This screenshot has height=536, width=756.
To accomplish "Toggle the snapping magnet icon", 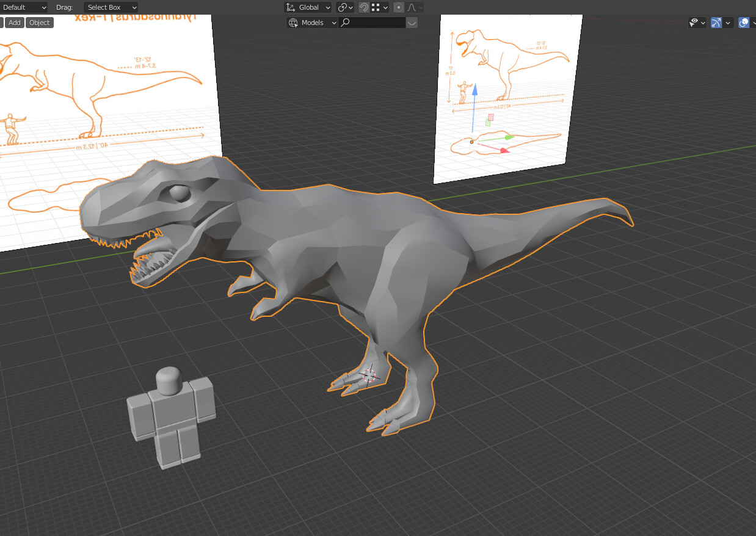I will tap(365, 7).
